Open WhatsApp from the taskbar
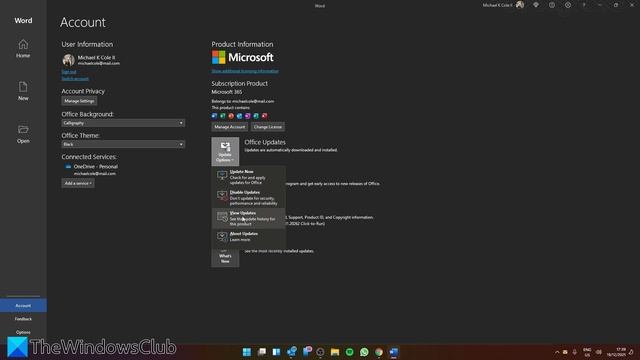The height and width of the screenshot is (360, 640). point(364,352)
